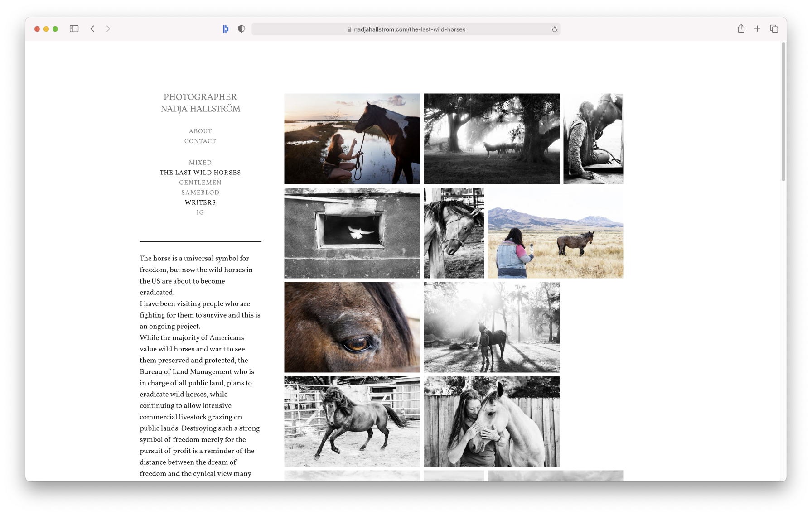Open the privacy shield report
The image size is (812, 515).
point(242,29)
